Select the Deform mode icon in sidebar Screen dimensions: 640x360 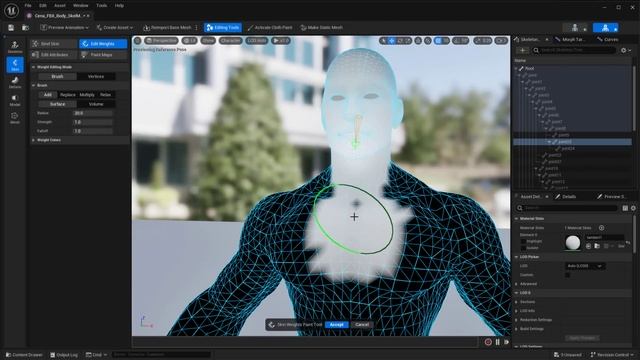pyautogui.click(x=15, y=82)
